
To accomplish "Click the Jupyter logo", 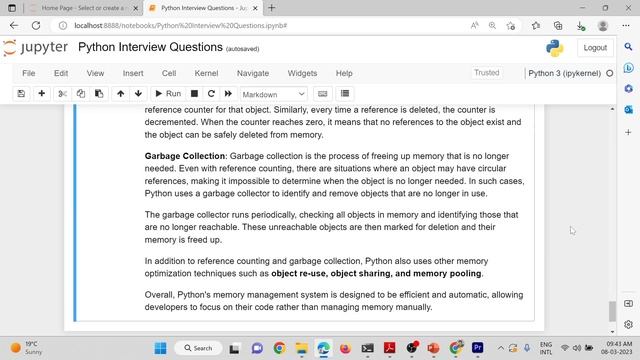I will [35, 48].
